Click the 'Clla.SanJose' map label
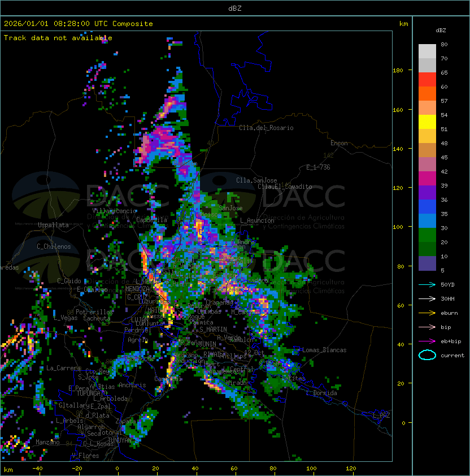Screen dimensions: 470x476 pos(256,180)
